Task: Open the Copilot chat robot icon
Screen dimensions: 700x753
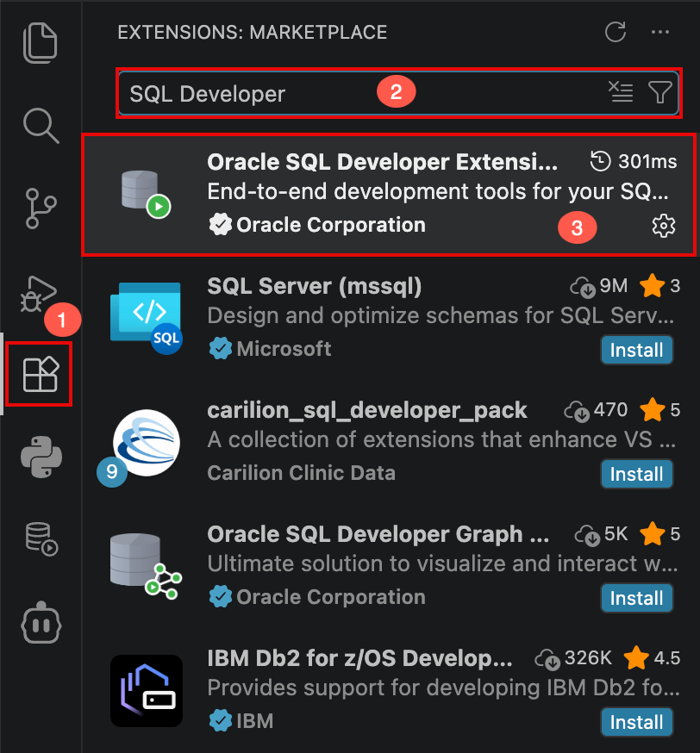Action: coord(41,622)
